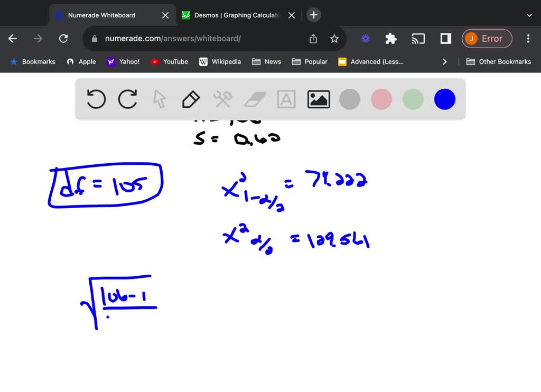Image resolution: width=541 pixels, height=392 pixels.
Task: Expand the News bookmarks folder
Action: (x=266, y=62)
